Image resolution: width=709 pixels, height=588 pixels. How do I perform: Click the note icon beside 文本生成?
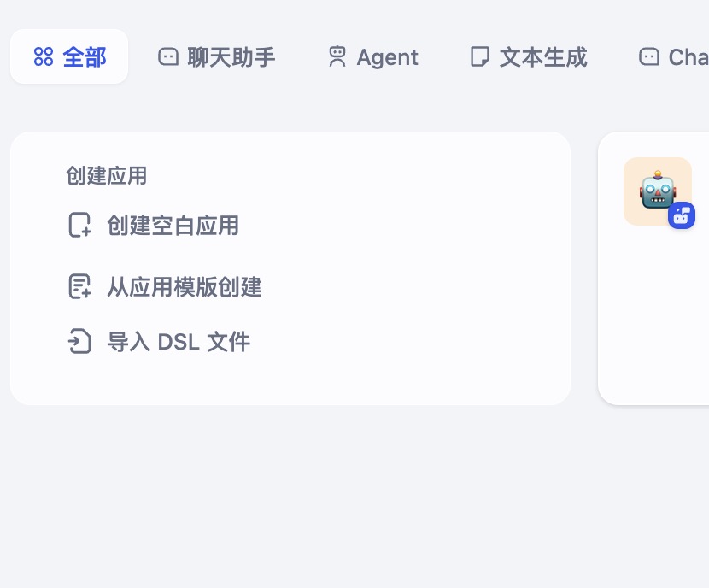click(x=480, y=57)
